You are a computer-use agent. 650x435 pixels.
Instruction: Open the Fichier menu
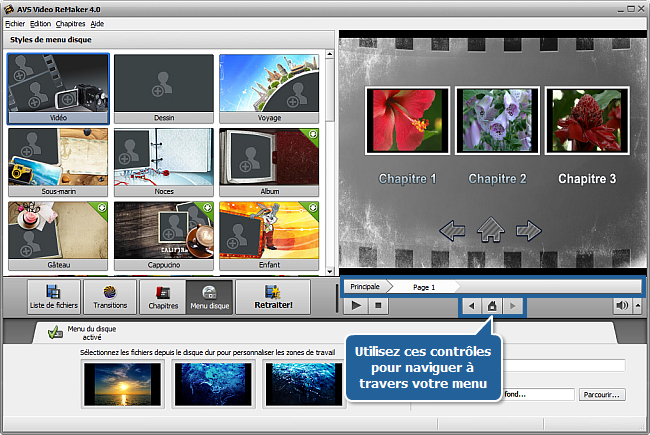click(x=15, y=23)
